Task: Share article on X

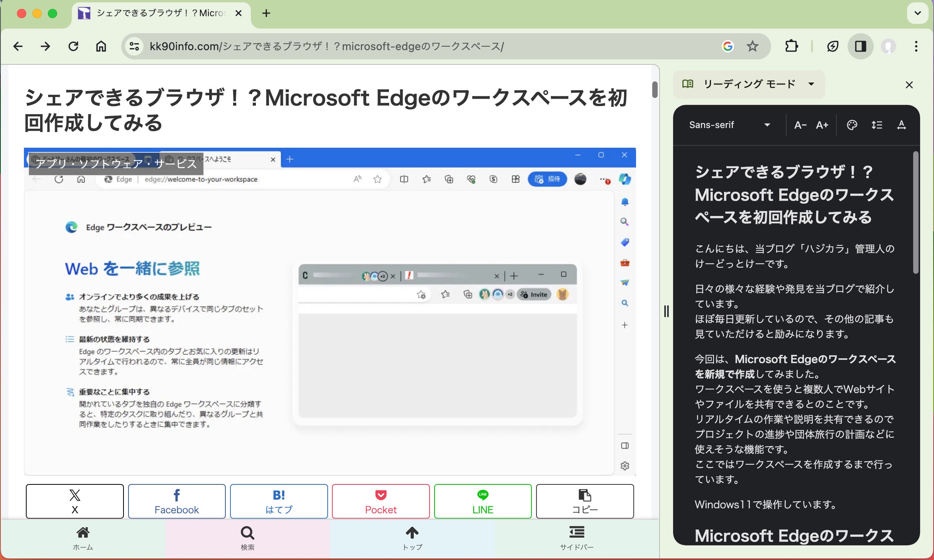Action: pos(75,501)
